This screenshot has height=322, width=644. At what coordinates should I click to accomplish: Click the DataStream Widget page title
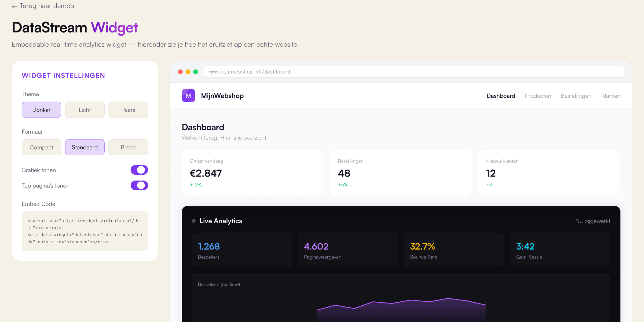point(75,28)
